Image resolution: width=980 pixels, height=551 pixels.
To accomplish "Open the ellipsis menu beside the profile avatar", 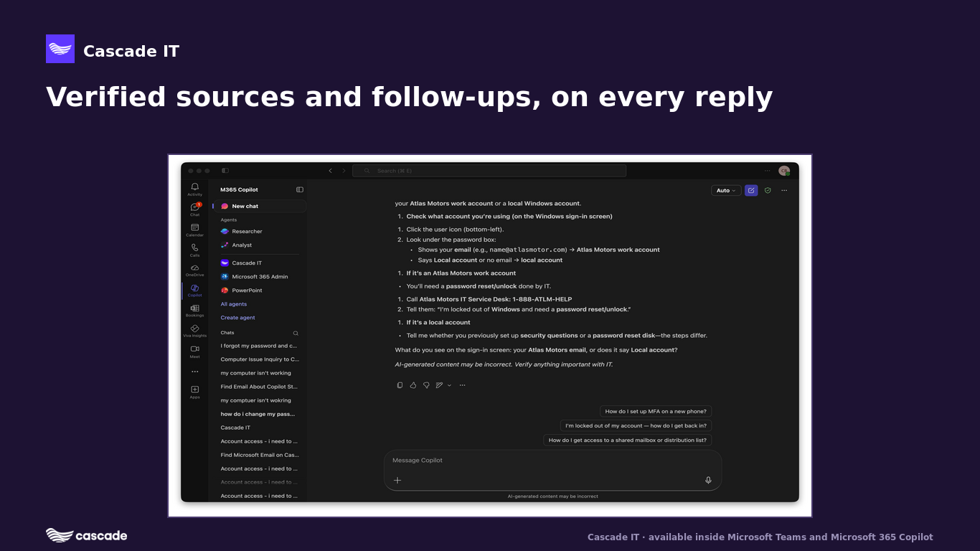I will pyautogui.click(x=767, y=171).
